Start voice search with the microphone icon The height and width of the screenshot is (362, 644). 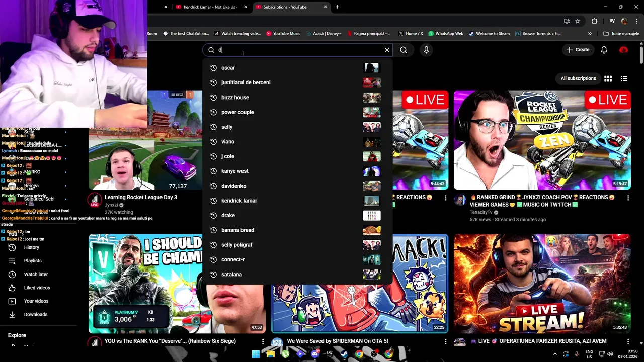tap(426, 50)
